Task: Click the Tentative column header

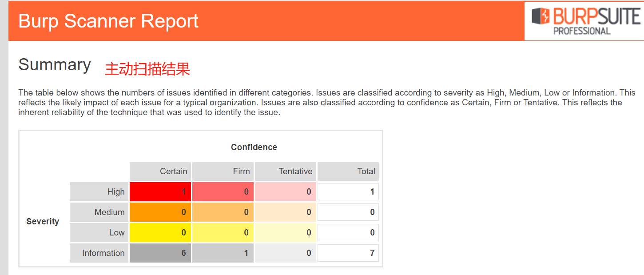Action: pyautogui.click(x=286, y=171)
